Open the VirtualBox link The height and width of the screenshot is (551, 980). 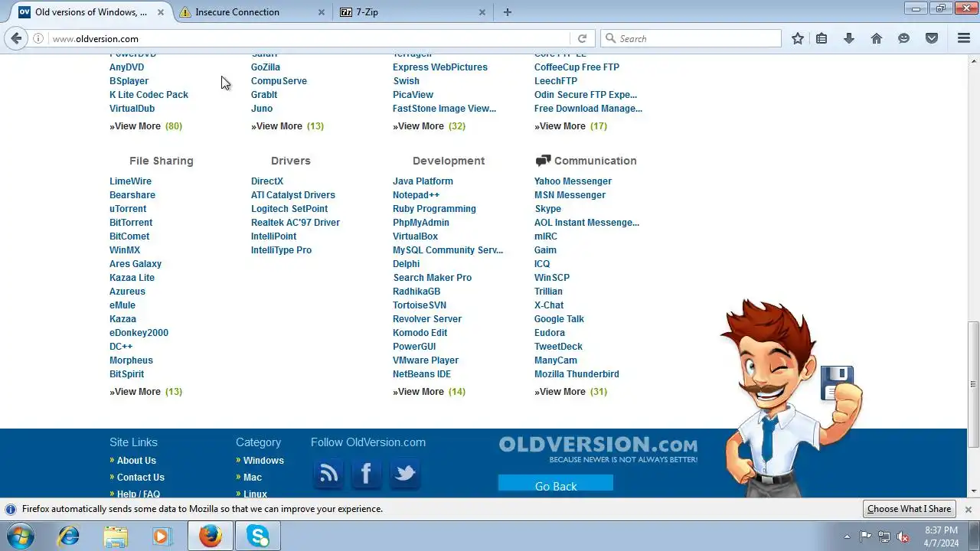(415, 236)
